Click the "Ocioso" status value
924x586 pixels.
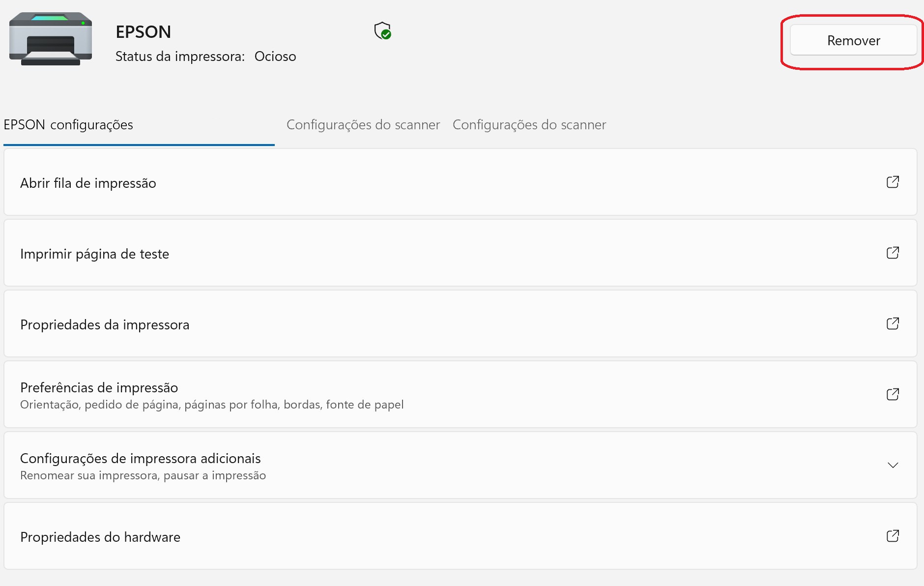point(275,57)
